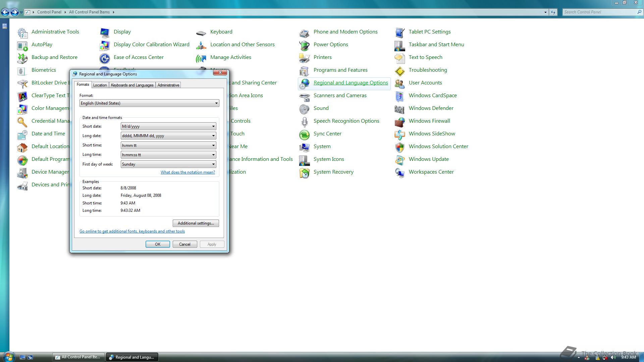The image size is (644, 362).
Task: Click the OK button in dialog
Action: 158,244
